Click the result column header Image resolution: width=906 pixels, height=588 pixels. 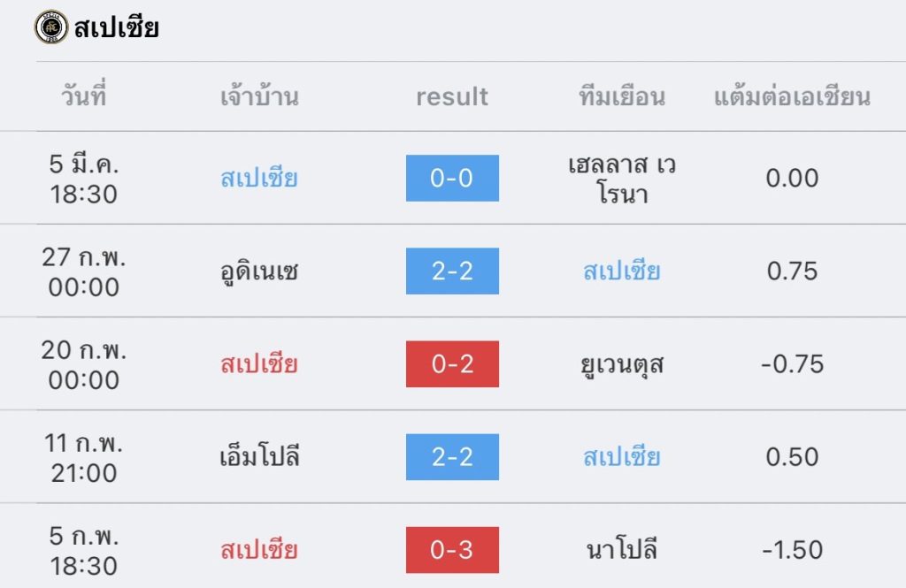[452, 95]
